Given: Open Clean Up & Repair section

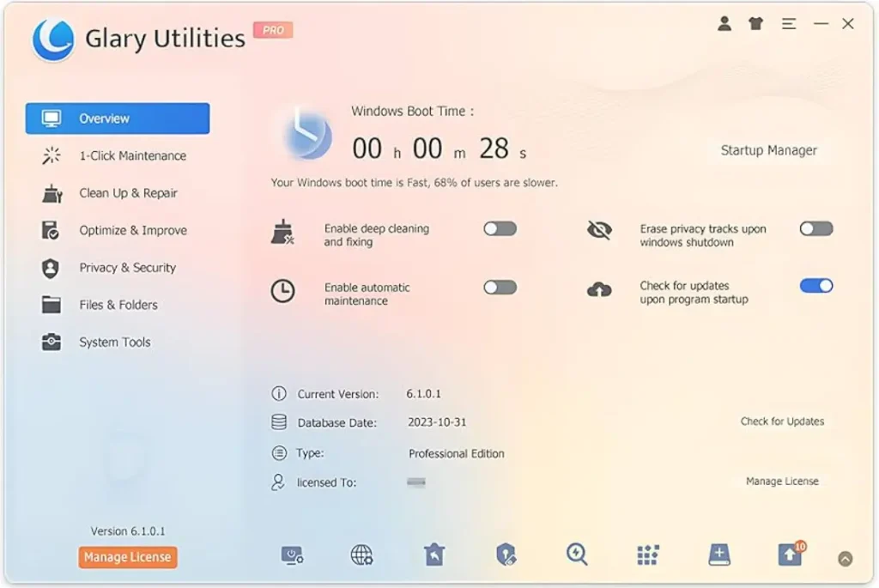Looking at the screenshot, I should (x=118, y=193).
